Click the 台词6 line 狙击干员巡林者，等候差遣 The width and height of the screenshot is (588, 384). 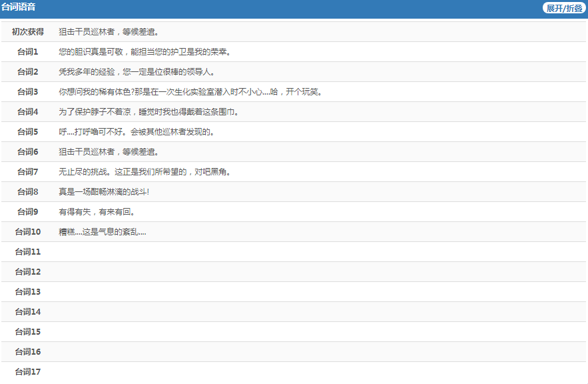coord(109,152)
